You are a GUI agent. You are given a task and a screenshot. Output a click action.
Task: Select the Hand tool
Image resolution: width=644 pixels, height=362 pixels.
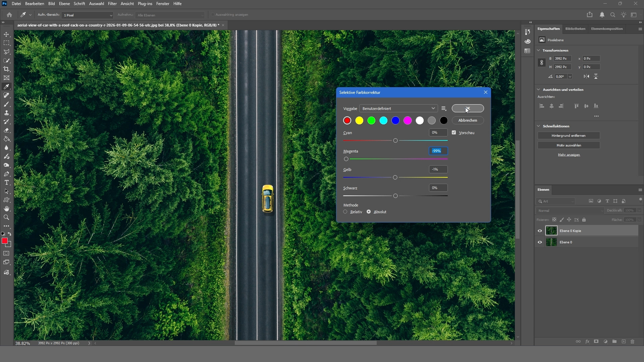pos(6,209)
